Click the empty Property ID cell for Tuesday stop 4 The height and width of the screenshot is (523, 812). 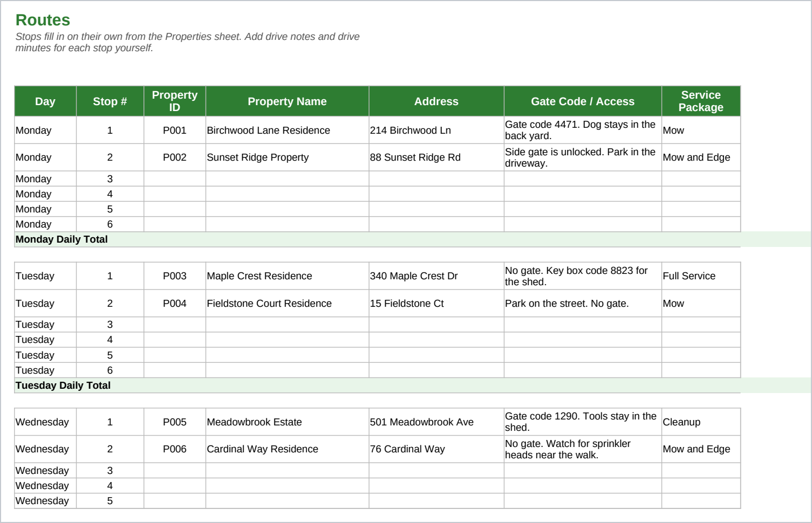coord(175,340)
